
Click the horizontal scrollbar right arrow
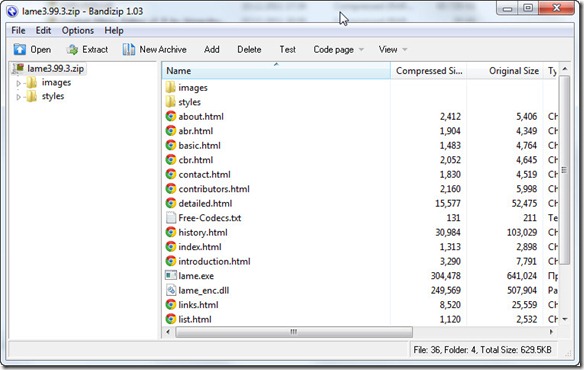[x=551, y=332]
